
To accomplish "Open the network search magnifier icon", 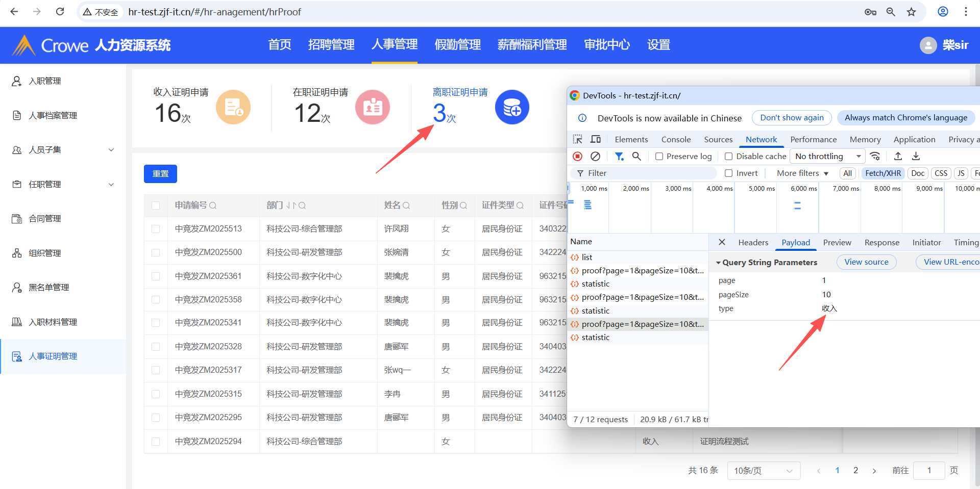I will tap(636, 157).
